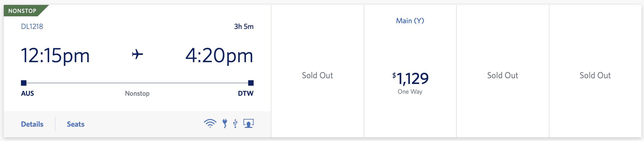
Task: Click the USB power amenity icon
Action: [235, 124]
